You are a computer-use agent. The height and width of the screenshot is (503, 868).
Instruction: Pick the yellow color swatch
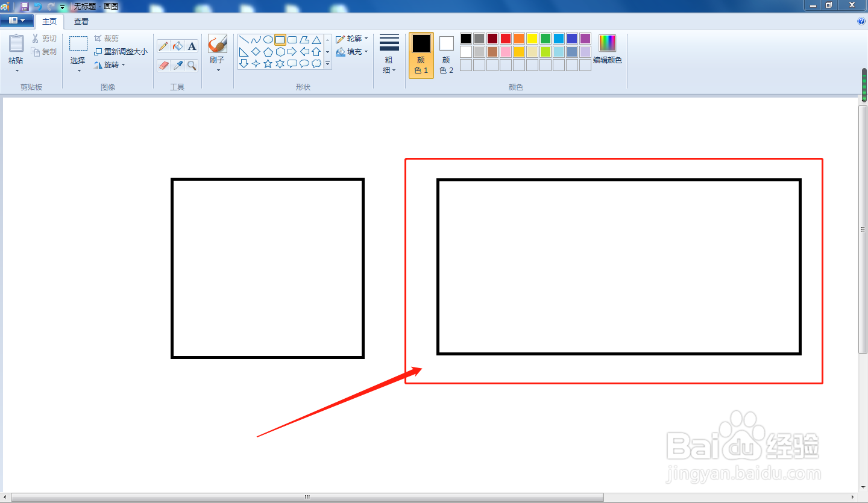point(532,39)
